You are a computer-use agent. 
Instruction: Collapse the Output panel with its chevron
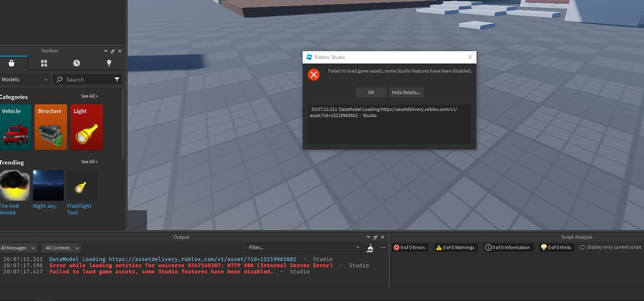point(368,237)
